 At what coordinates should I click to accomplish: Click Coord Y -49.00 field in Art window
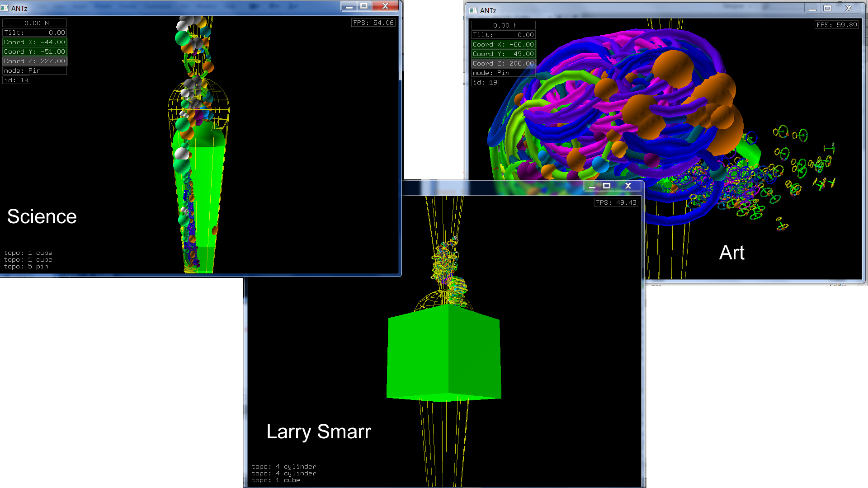pyautogui.click(x=503, y=54)
